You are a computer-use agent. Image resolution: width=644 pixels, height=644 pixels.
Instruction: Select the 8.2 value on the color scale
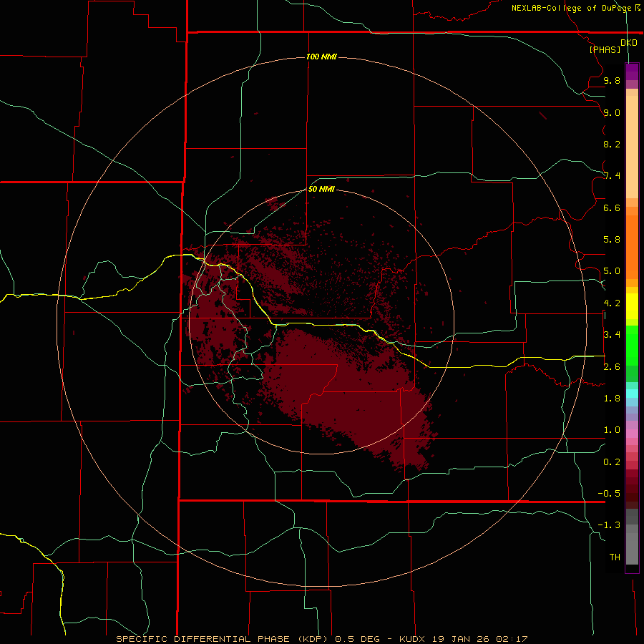pos(612,144)
